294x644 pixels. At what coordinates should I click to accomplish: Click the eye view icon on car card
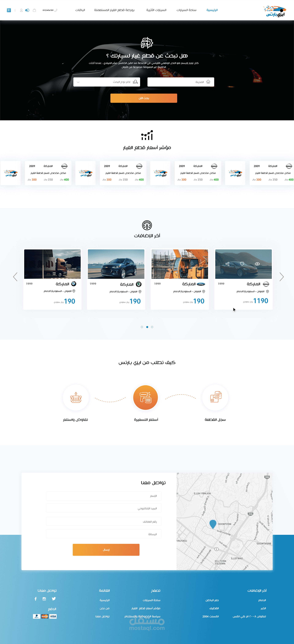tap(257, 264)
